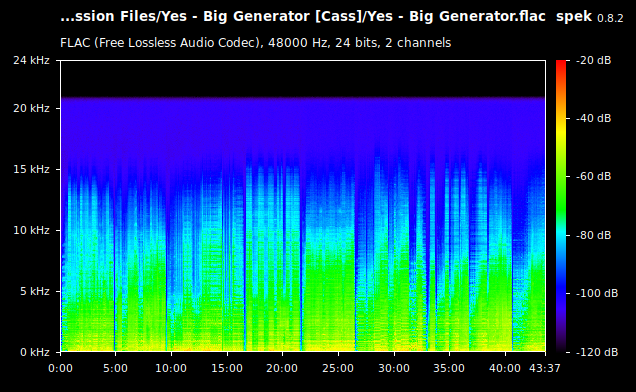Select the 15 kHz frequency axis label

point(31,169)
